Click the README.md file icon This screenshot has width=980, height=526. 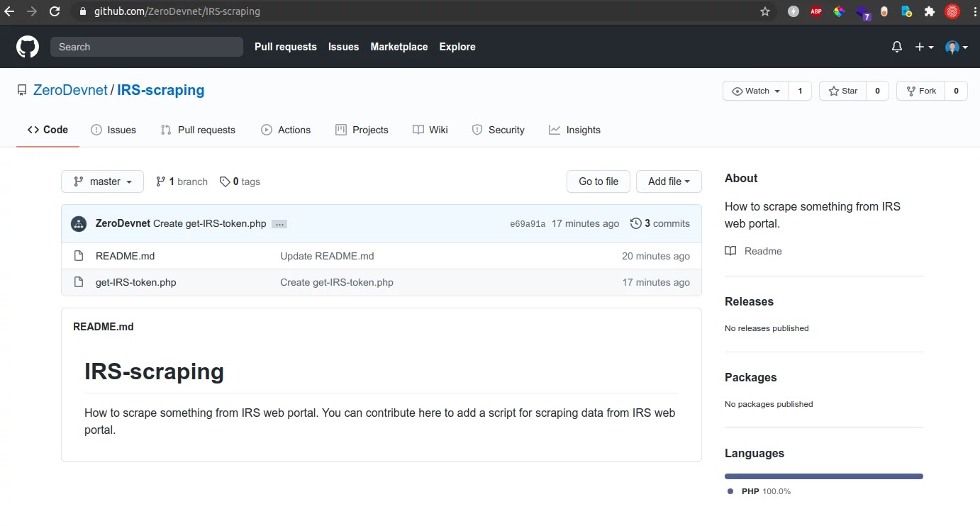pyautogui.click(x=79, y=256)
